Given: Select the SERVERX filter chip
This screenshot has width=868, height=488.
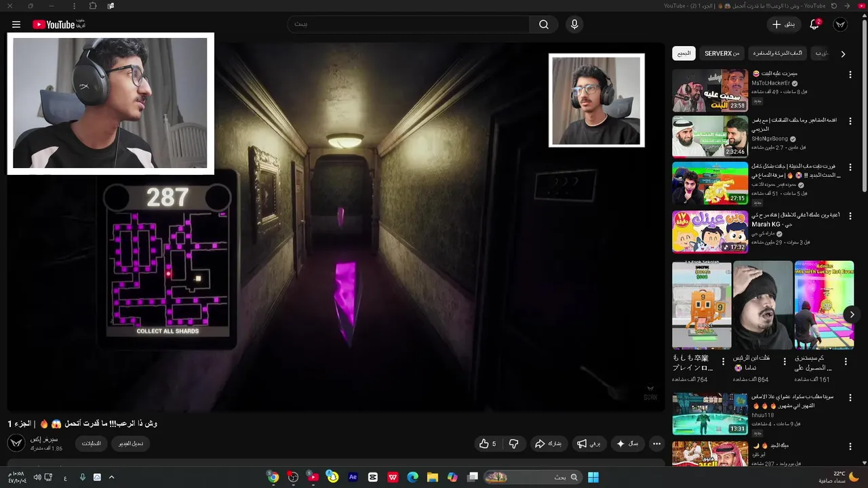Looking at the screenshot, I should click(722, 54).
